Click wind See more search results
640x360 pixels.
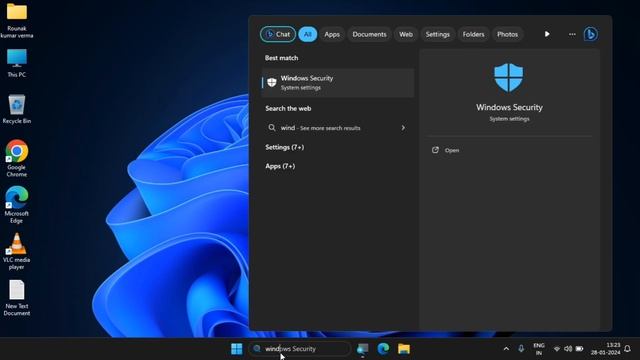pos(337,128)
